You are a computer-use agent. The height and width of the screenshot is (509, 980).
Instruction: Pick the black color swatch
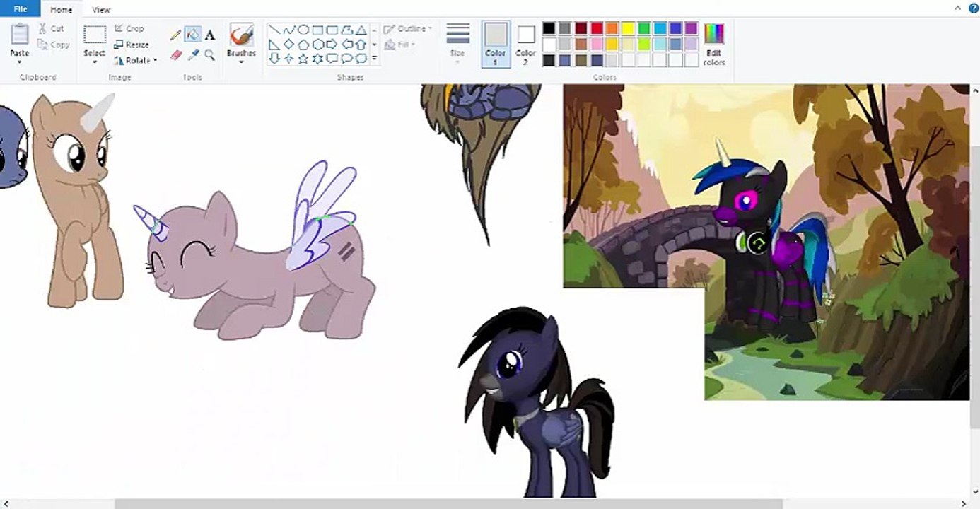[549, 28]
